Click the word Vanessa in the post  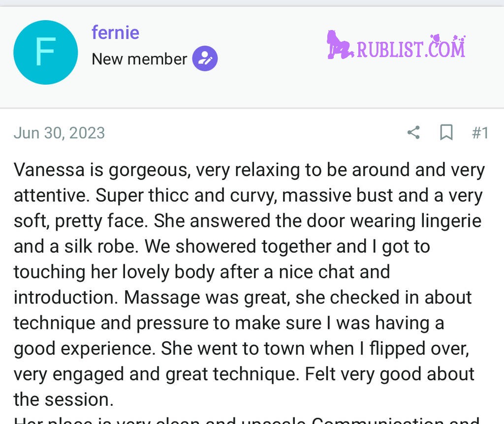coord(49,170)
